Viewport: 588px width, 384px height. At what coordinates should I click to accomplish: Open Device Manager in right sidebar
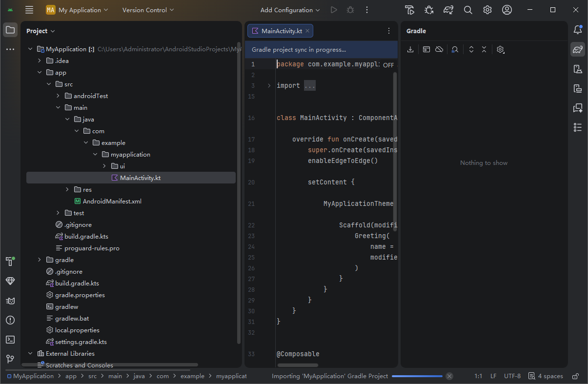(x=578, y=69)
